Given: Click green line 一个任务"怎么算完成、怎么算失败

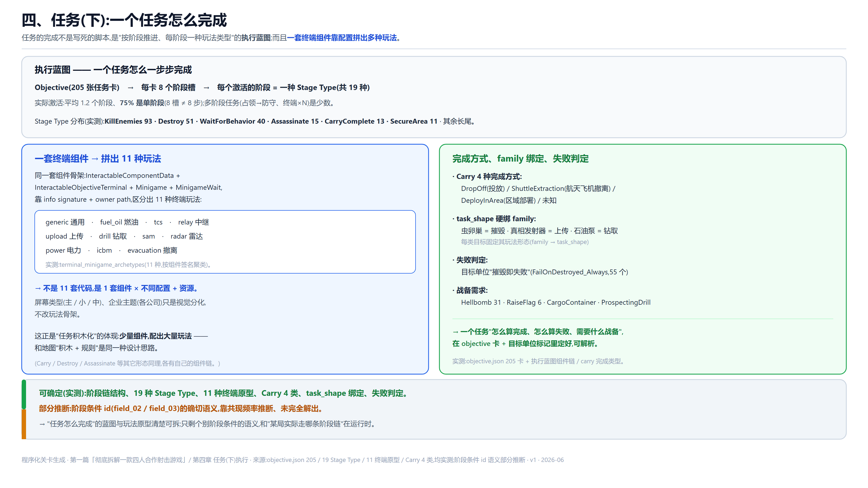Looking at the screenshot, I should pos(538,332).
